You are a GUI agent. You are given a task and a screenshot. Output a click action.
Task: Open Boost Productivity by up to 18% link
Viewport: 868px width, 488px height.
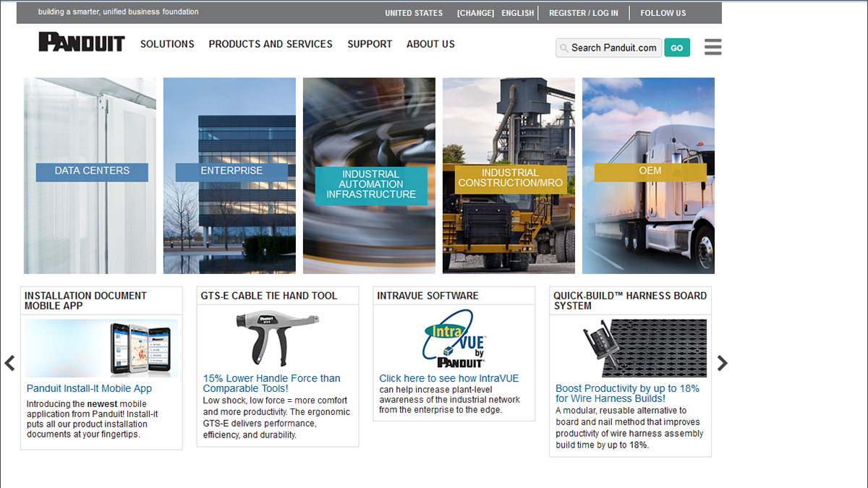point(627,393)
